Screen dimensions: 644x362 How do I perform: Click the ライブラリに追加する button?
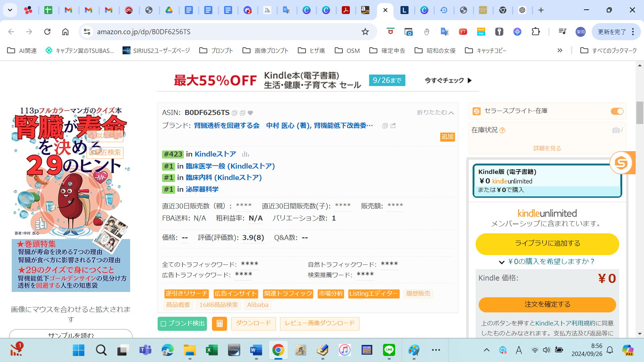coord(547,244)
